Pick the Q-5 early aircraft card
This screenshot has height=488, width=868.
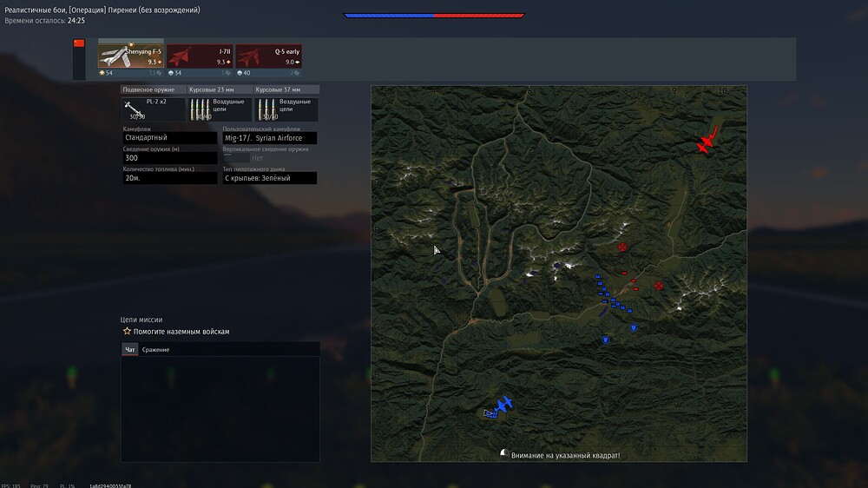click(x=268, y=56)
